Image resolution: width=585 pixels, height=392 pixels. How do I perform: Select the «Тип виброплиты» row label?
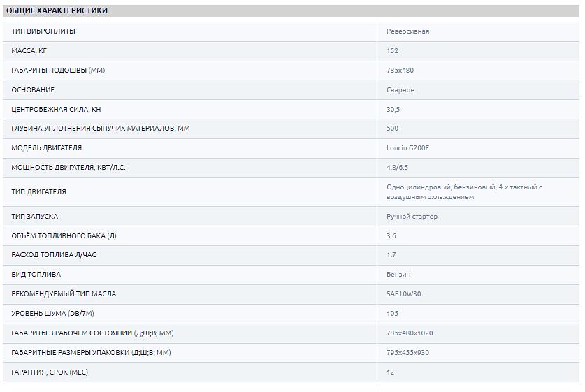(x=43, y=31)
